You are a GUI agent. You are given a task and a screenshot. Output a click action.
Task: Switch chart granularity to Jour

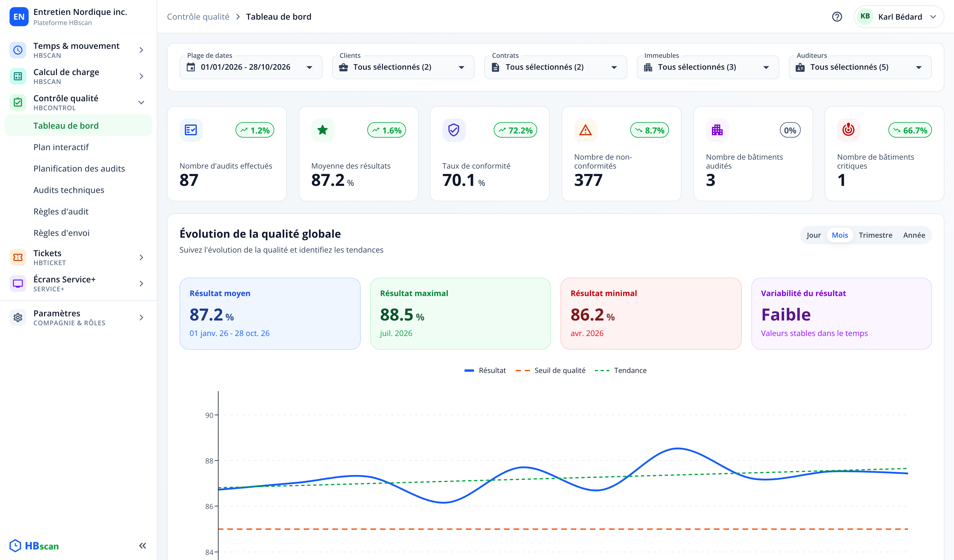[813, 235]
